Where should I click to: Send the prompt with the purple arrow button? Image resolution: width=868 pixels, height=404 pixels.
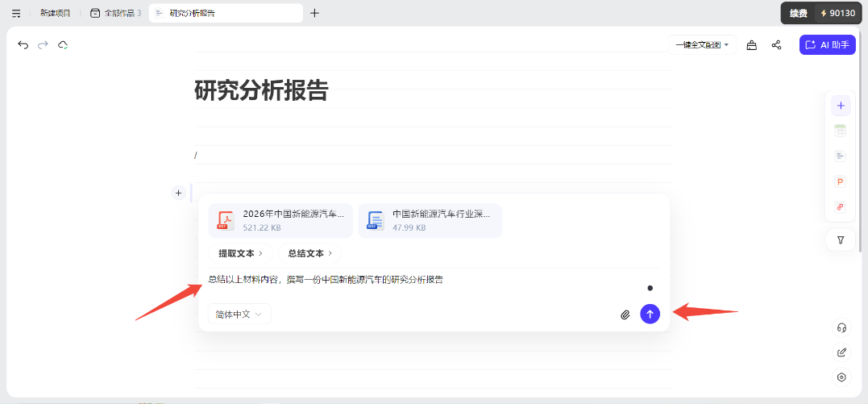[x=650, y=314]
